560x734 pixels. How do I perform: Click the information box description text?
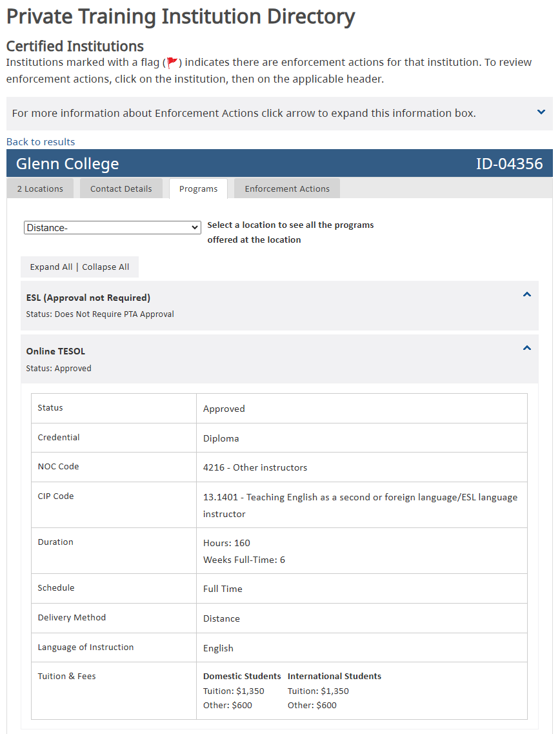244,114
